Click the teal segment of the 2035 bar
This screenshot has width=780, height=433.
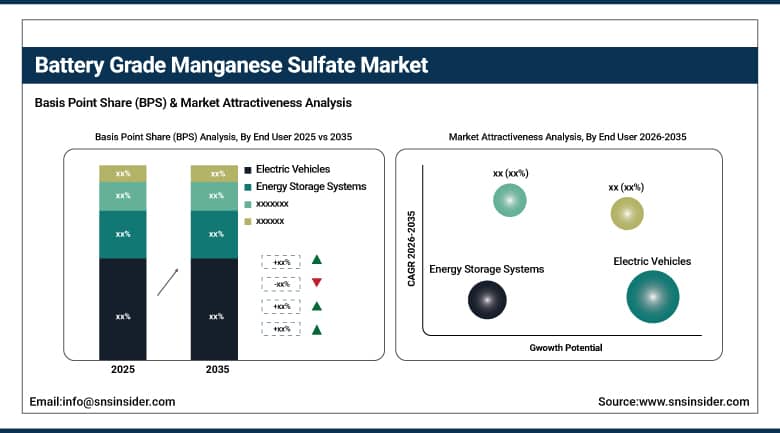click(214, 234)
